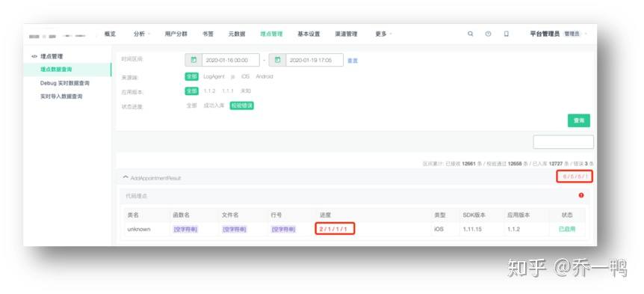
Task: Click the 埋点管理 code icon in sidebar
Action: click(34, 56)
